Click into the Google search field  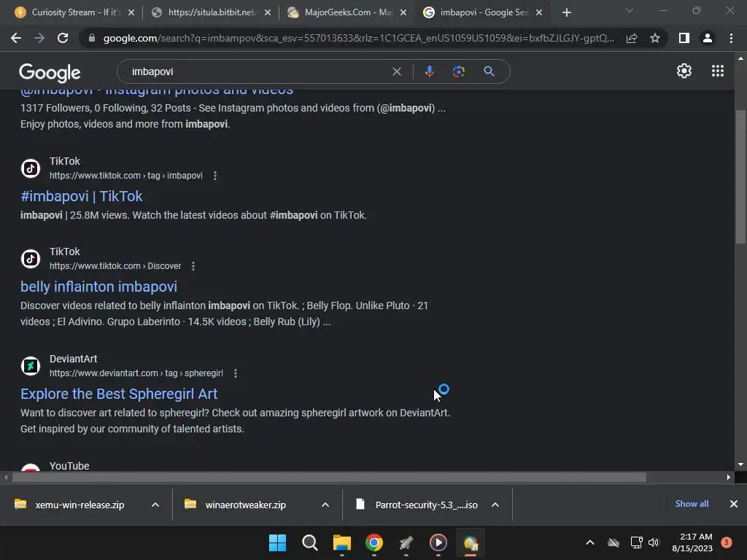tap(258, 71)
